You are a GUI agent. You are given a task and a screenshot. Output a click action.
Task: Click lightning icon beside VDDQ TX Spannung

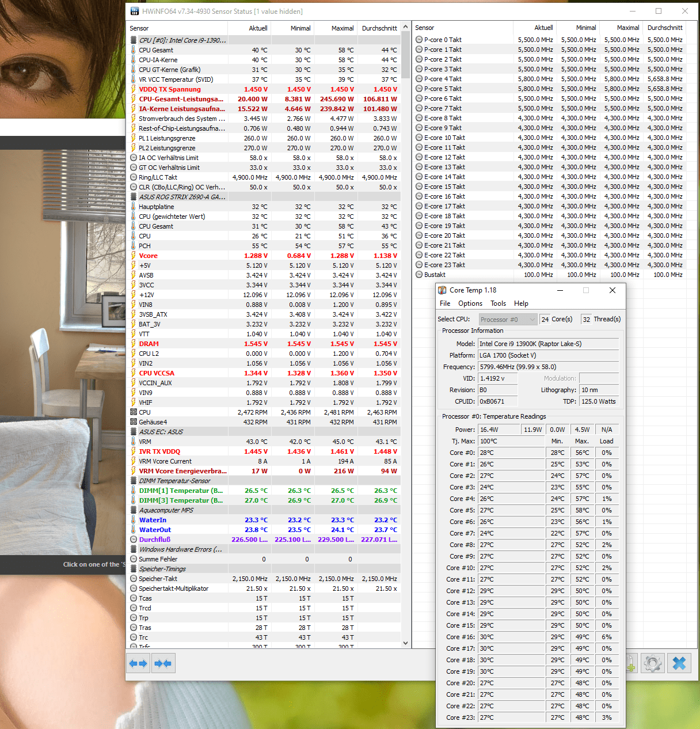coord(134,89)
